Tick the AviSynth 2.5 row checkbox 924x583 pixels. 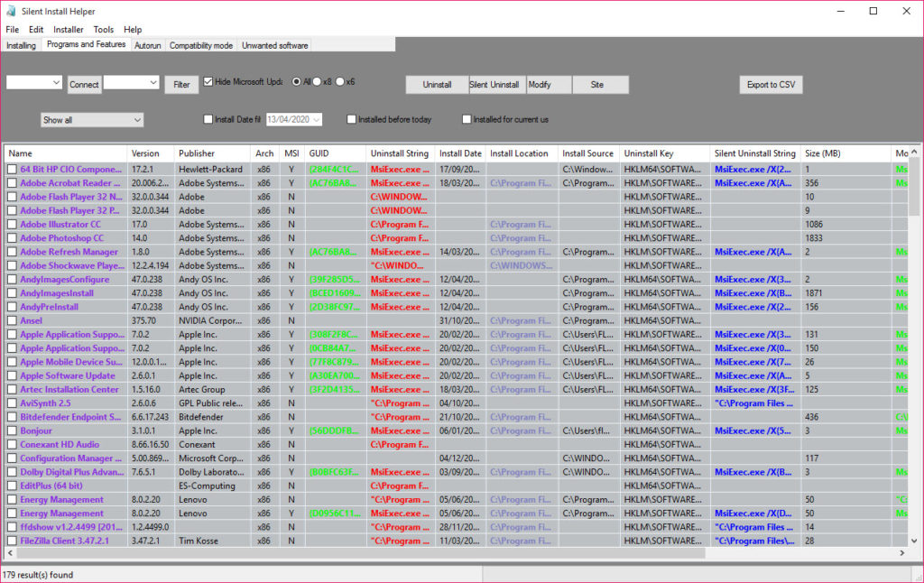(x=12, y=403)
